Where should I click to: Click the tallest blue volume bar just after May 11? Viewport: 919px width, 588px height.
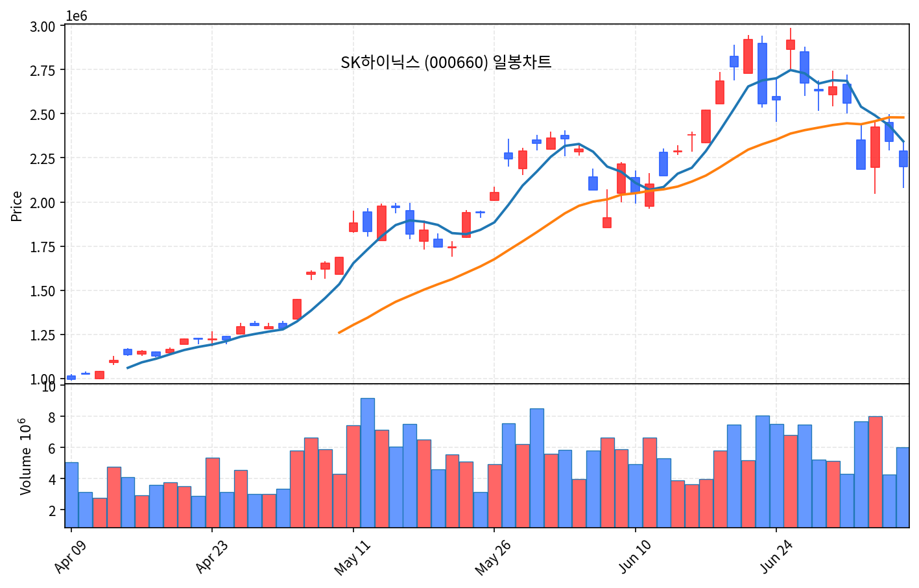pyautogui.click(x=368, y=463)
